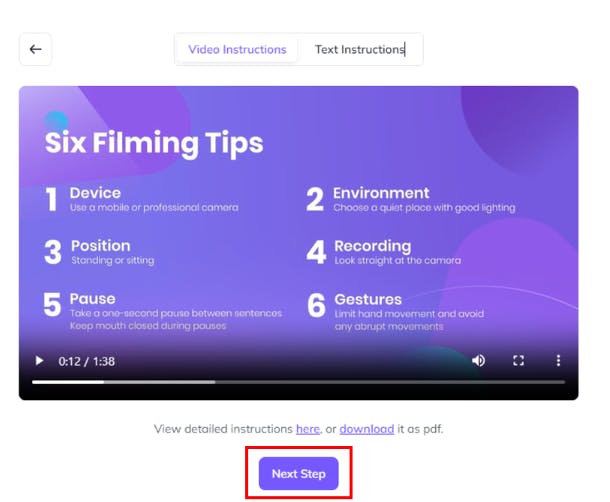Click the 'Gestures' tip heading in the video
Viewport: 610px width, 502px height.
click(368, 300)
